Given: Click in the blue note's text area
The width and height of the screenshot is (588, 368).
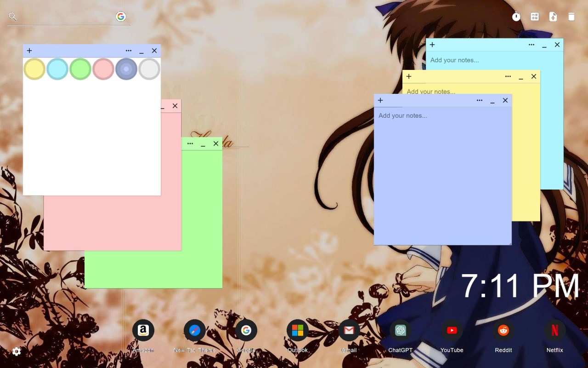Looking at the screenshot, I should click(x=443, y=176).
